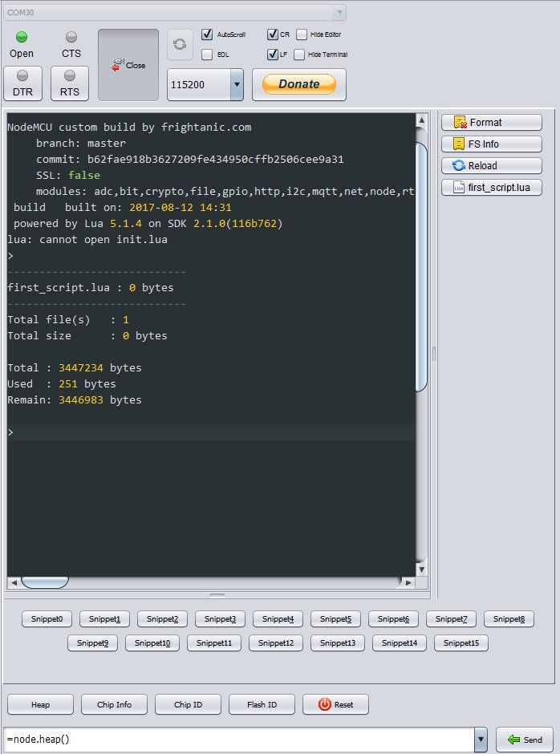Enable the EOL checkbox

[x=207, y=55]
